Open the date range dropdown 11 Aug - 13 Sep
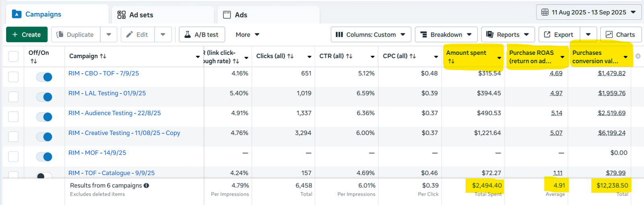This screenshot has width=644, height=205. click(588, 12)
